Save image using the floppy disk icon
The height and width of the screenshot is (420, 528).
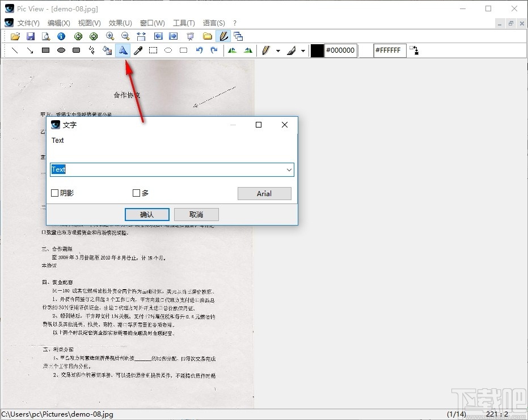31,36
